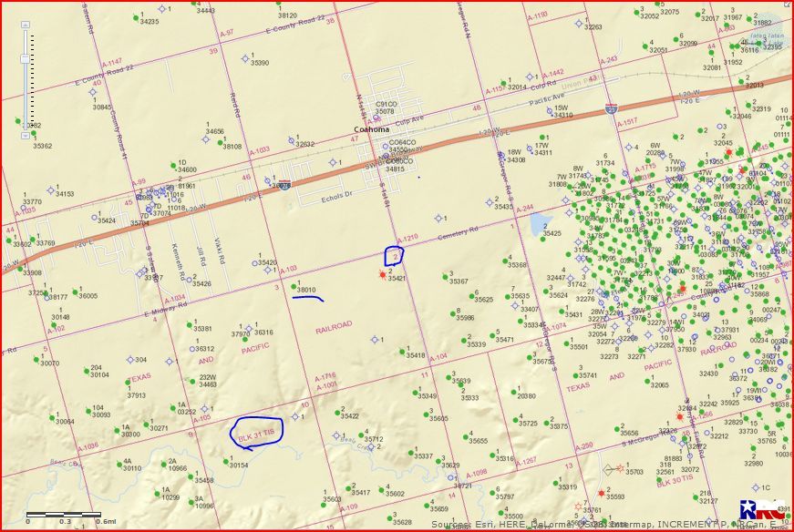Click the zoom out arrow below the slider

pos(26,135)
